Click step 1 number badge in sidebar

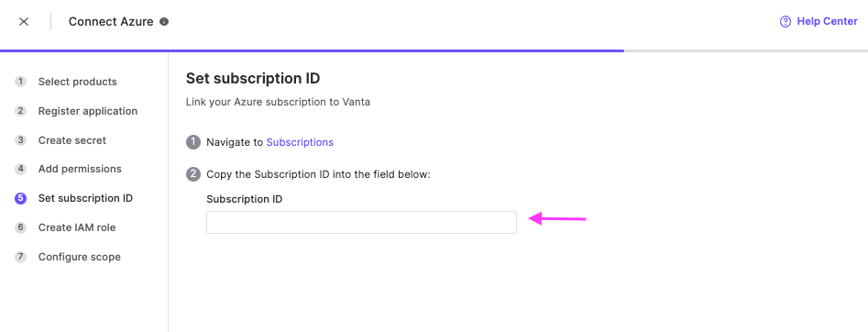pyautogui.click(x=20, y=82)
